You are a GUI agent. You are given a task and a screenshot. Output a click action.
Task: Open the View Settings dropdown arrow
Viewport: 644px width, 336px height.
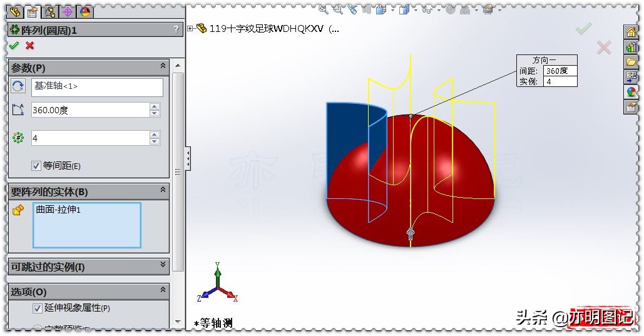pos(500,9)
